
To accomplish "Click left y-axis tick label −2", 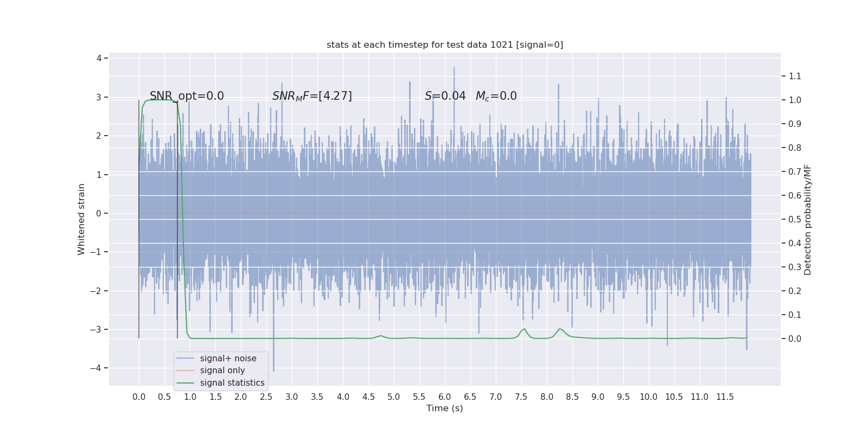I will click(x=96, y=291).
